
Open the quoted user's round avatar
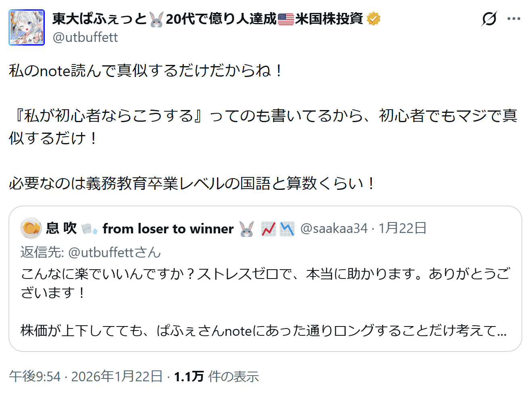(31, 228)
